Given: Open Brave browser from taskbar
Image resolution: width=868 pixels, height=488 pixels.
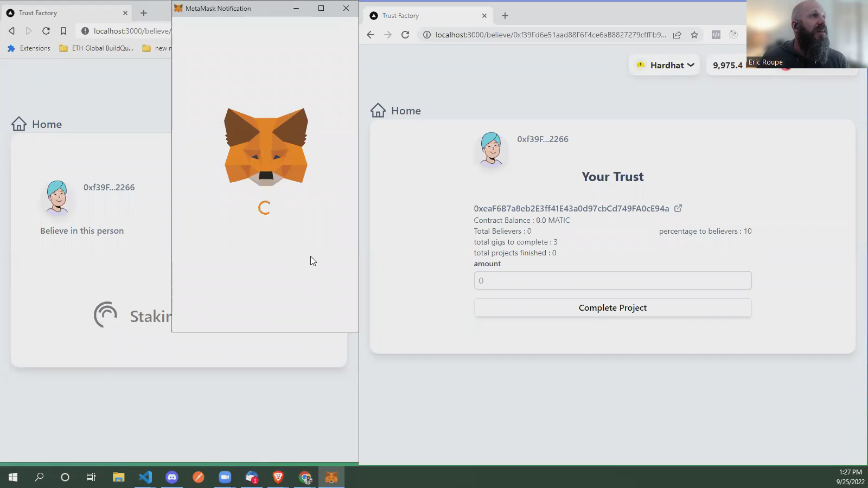Looking at the screenshot, I should (x=278, y=477).
